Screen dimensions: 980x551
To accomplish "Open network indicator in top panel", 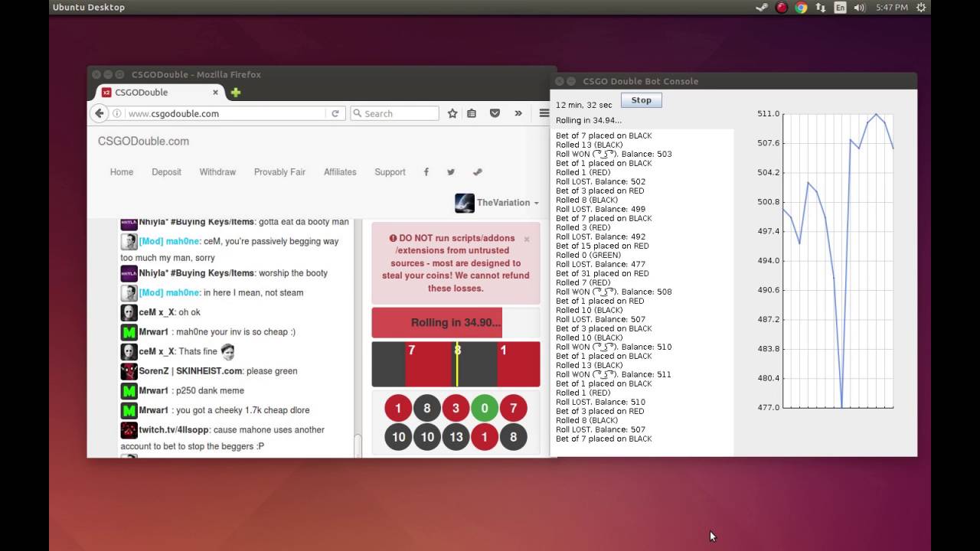I will tap(821, 8).
